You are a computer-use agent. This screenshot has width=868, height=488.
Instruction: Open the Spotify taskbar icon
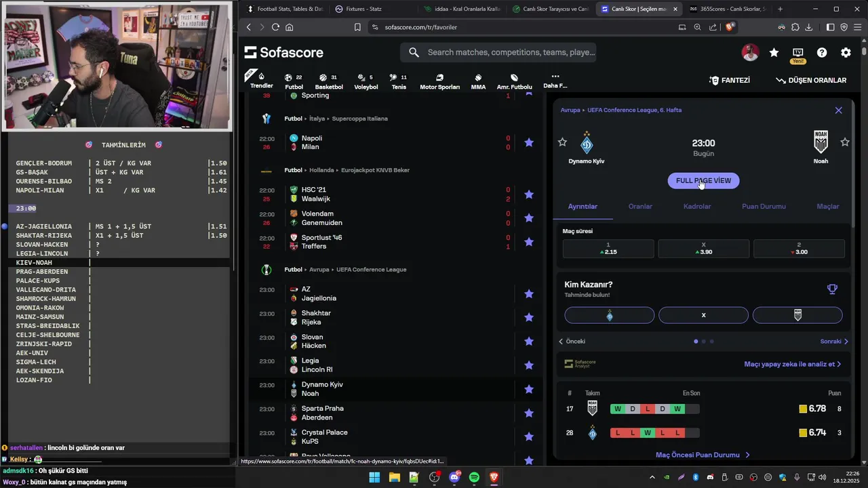[x=474, y=477]
